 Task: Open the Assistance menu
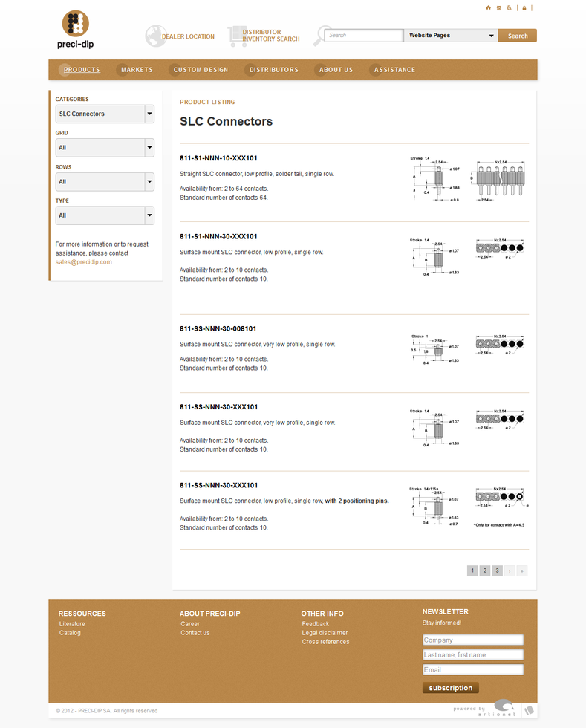tap(394, 70)
